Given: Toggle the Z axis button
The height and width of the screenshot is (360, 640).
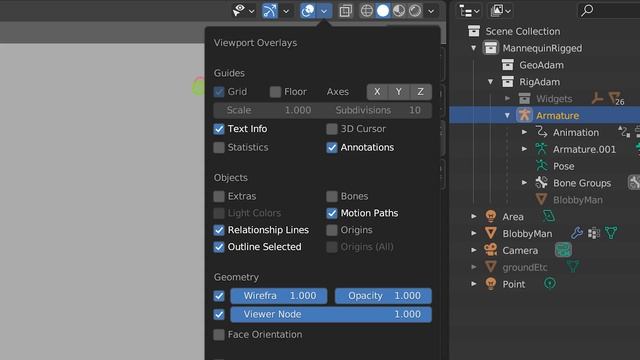Looking at the screenshot, I should (x=420, y=92).
